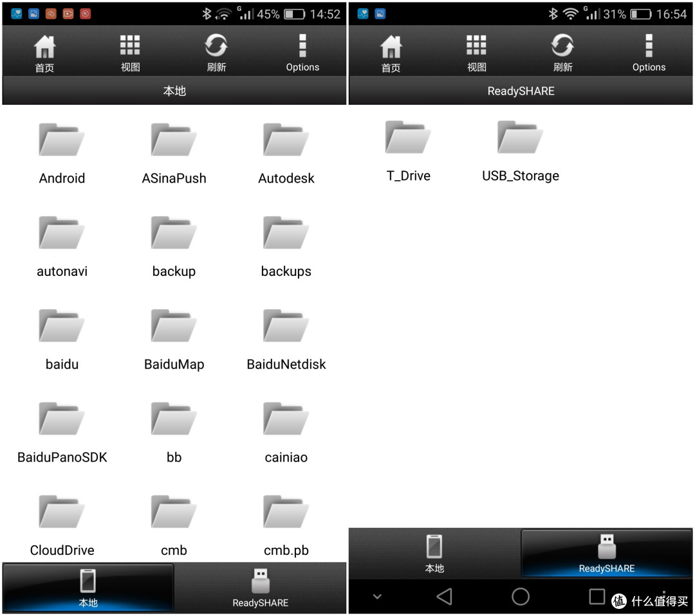Switch to ReadySHARE tab in left screen
The height and width of the screenshot is (616, 695).
coord(260,588)
